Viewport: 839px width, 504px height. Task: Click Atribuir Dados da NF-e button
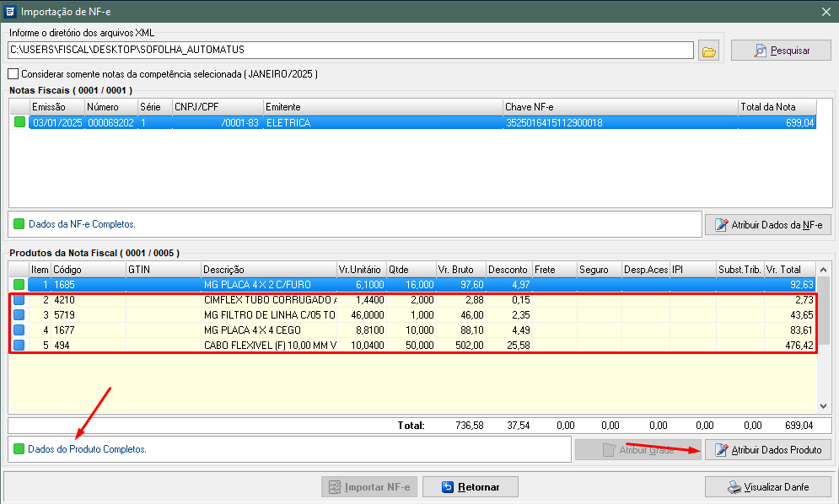pyautogui.click(x=767, y=225)
